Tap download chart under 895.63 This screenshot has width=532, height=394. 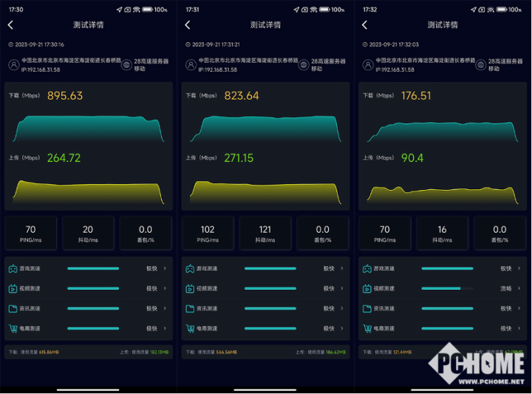pos(89,129)
